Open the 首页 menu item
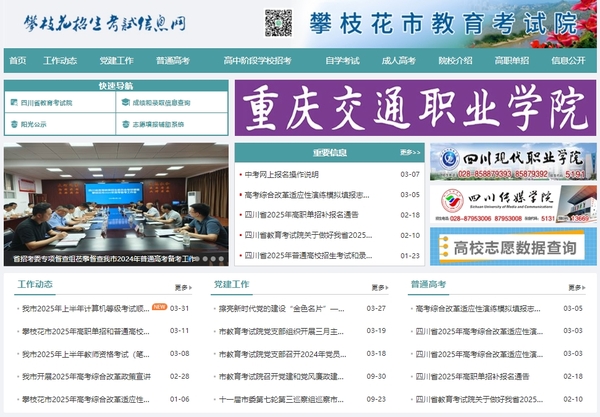The width and height of the screenshot is (600, 417). [18, 60]
